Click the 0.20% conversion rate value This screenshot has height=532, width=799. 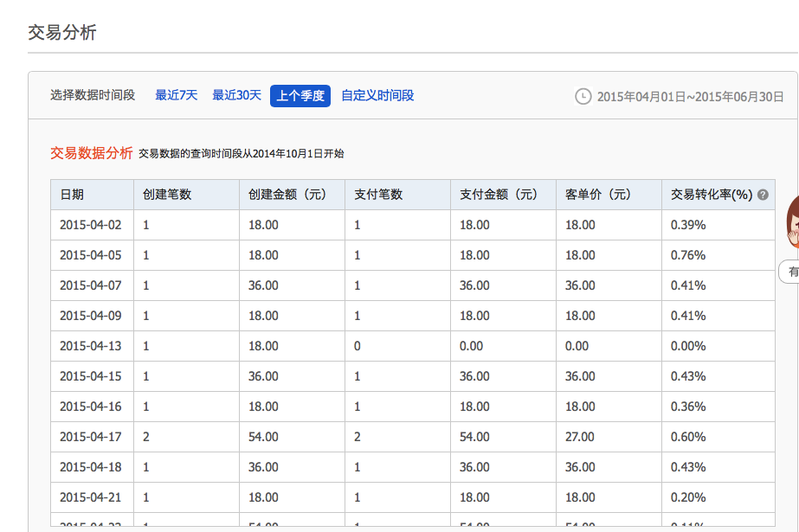688,497
